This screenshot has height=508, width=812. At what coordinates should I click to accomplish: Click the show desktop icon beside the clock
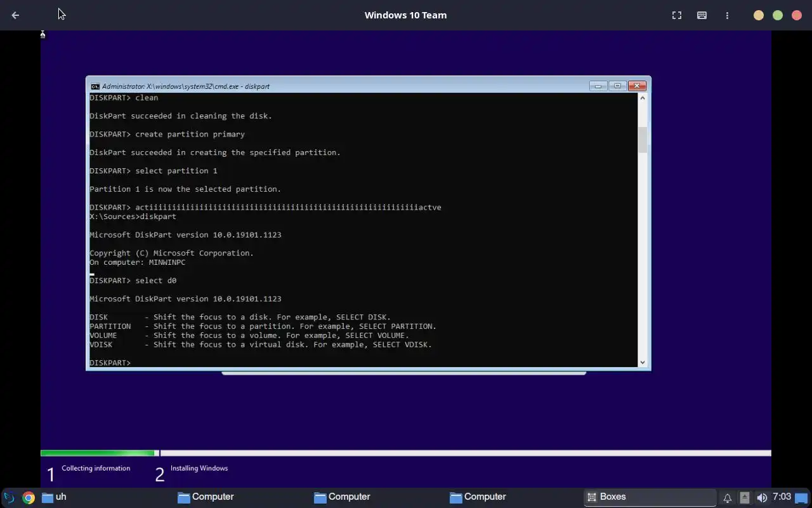click(802, 498)
